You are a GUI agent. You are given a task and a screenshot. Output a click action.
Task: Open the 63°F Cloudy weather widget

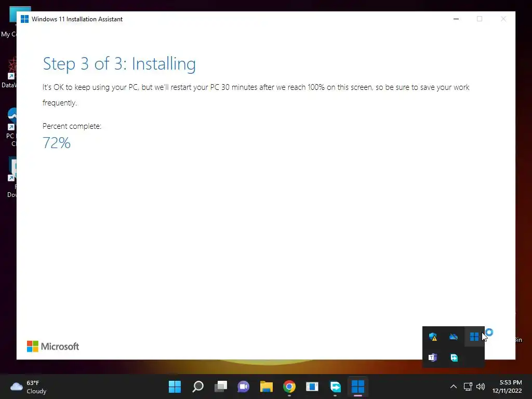click(29, 387)
